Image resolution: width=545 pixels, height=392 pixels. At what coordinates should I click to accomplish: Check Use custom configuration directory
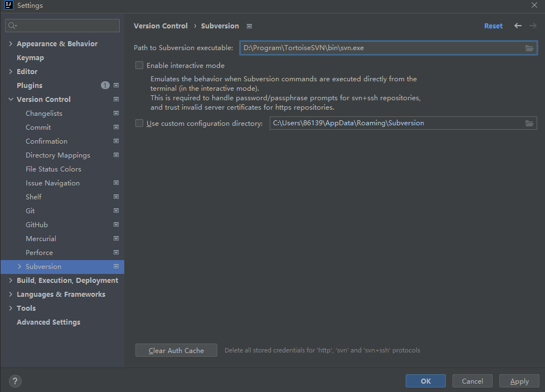pyautogui.click(x=138, y=123)
